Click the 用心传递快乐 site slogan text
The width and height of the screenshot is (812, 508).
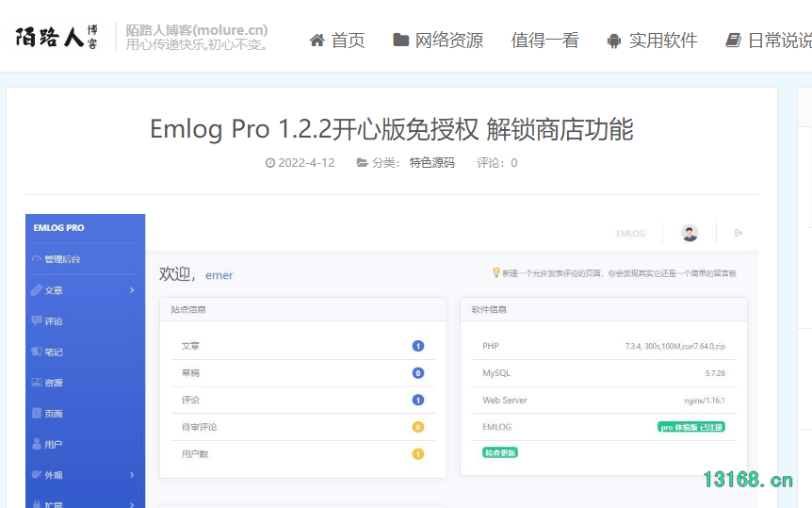pos(197,44)
